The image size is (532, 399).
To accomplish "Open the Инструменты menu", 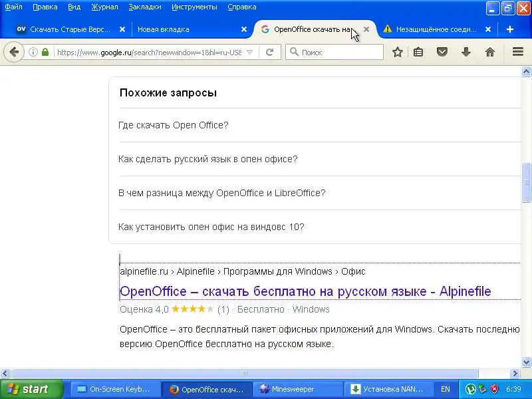I will point(194,7).
